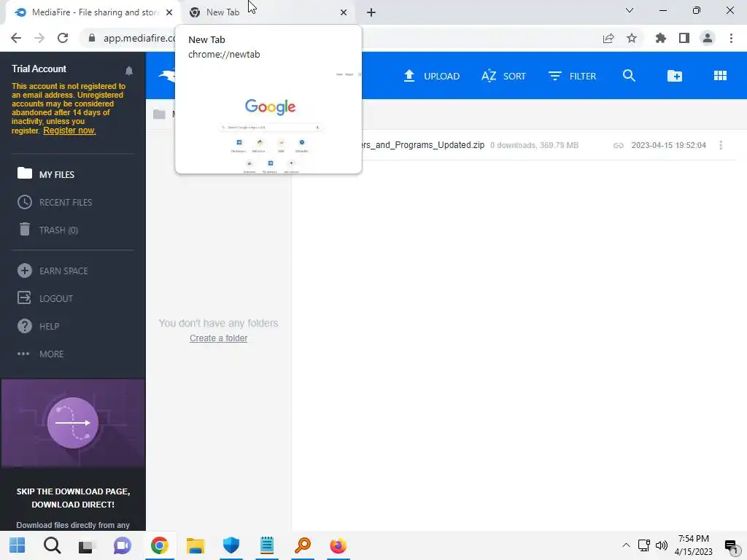Share this page using the share icon
Screen dimensions: 747x560
[x=608, y=38]
